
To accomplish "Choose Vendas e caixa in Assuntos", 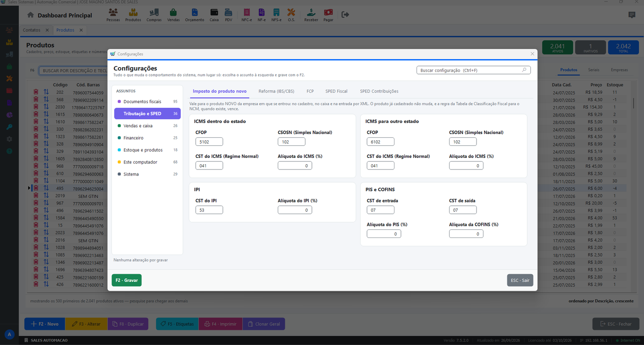I will pos(147,126).
